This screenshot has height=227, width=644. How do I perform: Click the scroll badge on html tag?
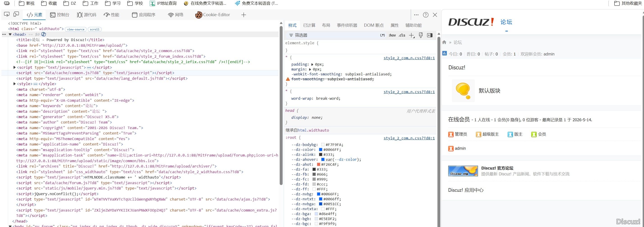[95, 29]
